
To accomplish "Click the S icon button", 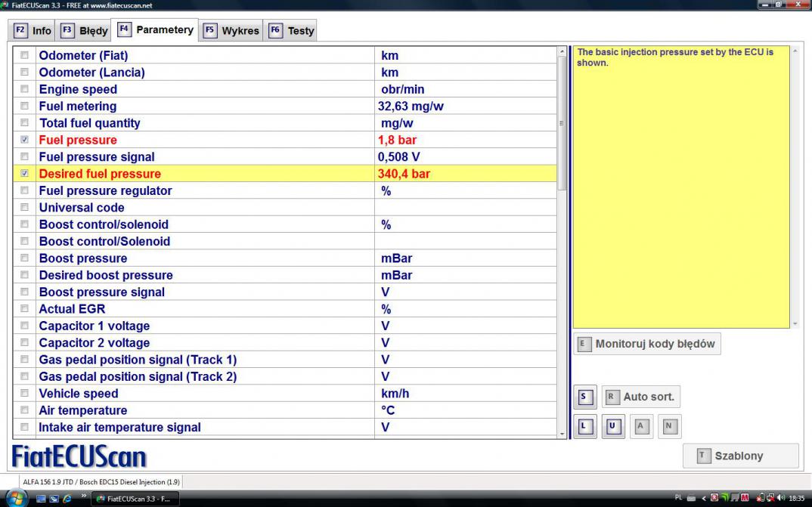I will click(x=584, y=397).
